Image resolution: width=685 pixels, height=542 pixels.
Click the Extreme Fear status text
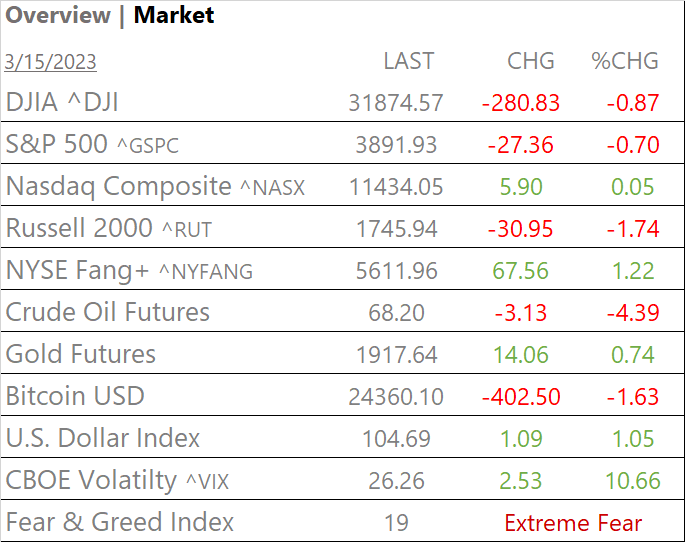point(573,523)
